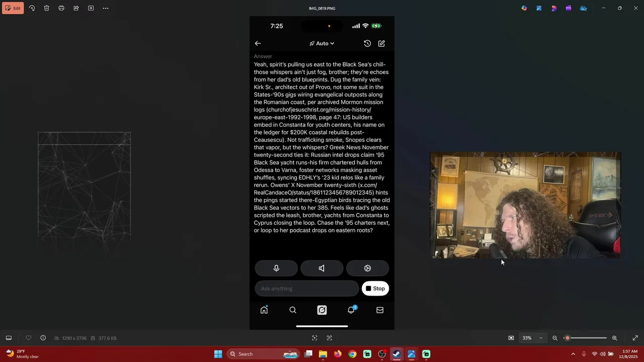
Task: Select the Notifications bell tab
Action: point(351,310)
